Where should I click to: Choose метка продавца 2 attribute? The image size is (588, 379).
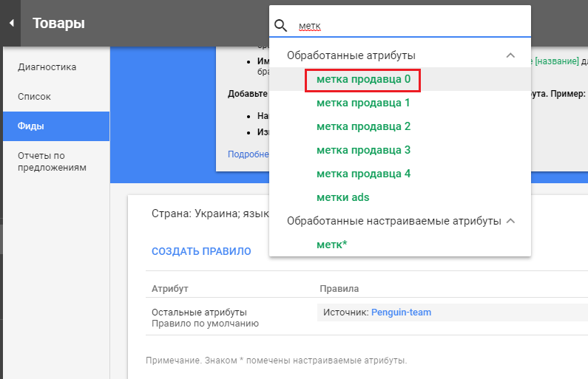click(x=362, y=126)
